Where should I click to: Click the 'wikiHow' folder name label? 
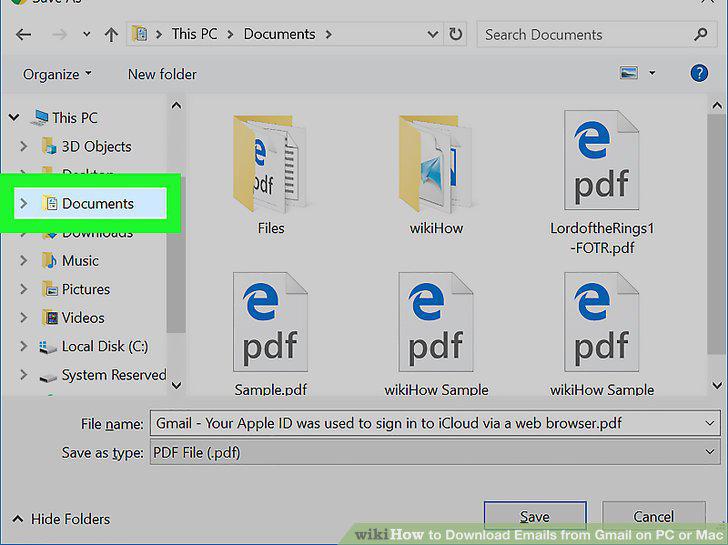[x=436, y=228]
